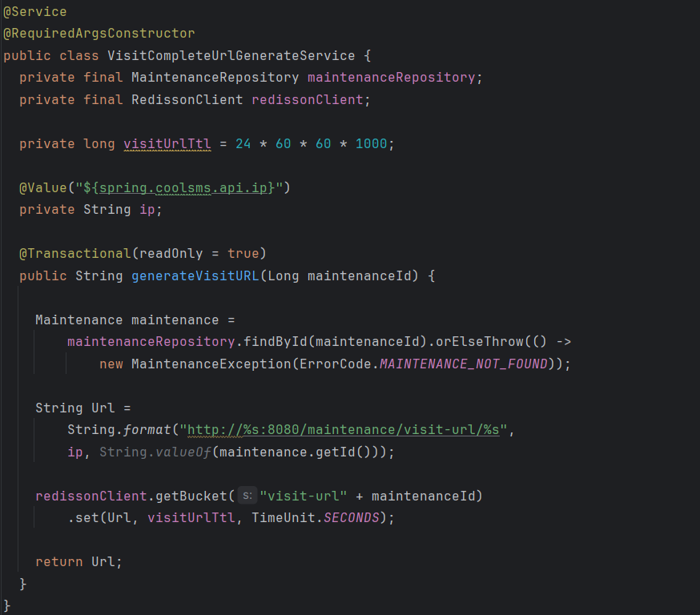Click the redissonClient field declaration
This screenshot has width=700, height=615.
(x=308, y=99)
